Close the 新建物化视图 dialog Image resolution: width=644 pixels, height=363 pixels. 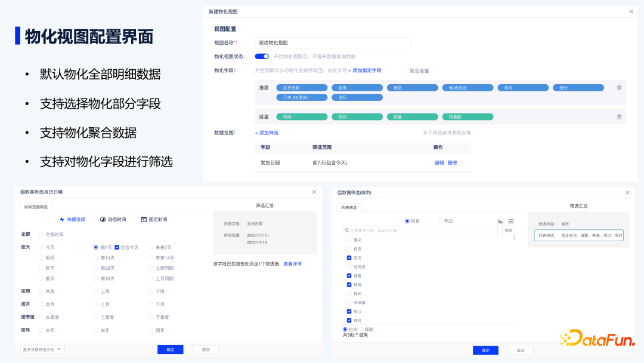[x=631, y=11]
